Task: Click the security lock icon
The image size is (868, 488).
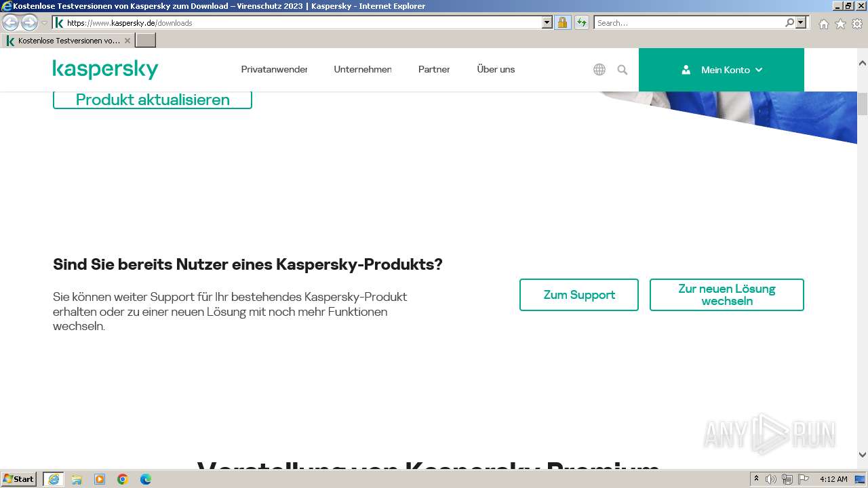Action: pyautogui.click(x=562, y=22)
